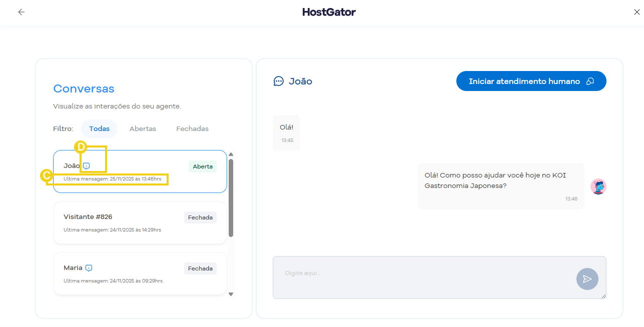Click the HostGator logo
This screenshot has width=644, height=327.
329,11
